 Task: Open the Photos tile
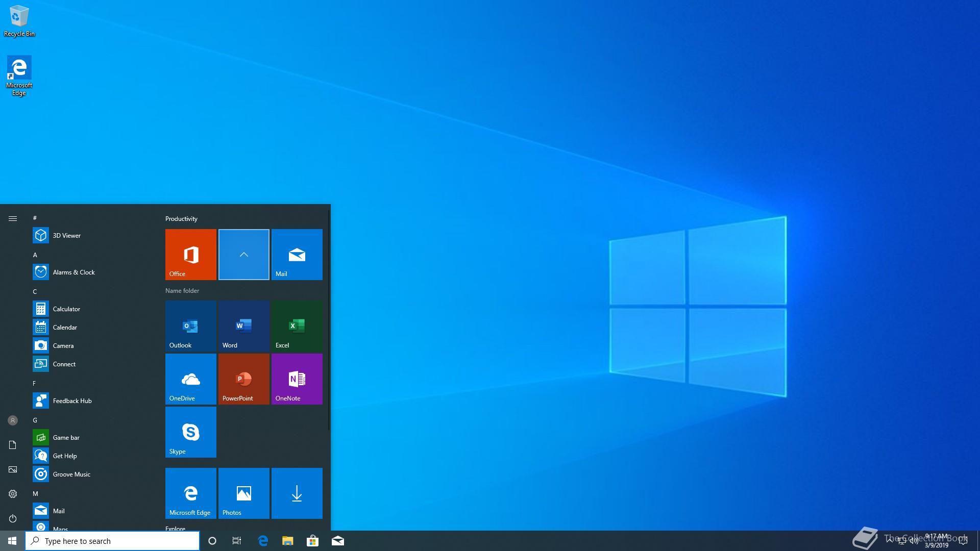[x=244, y=493]
